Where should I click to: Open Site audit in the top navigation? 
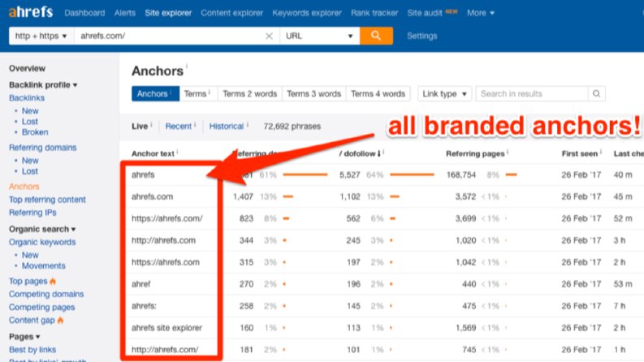[425, 13]
